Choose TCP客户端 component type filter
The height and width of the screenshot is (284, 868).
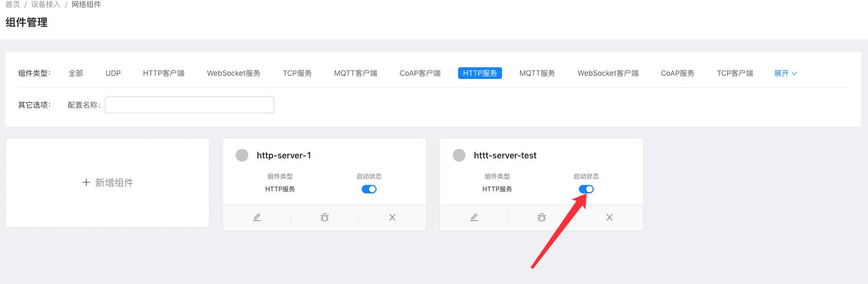click(x=735, y=73)
